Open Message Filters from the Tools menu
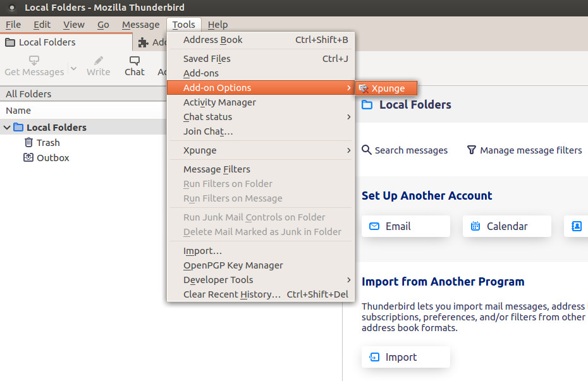The width and height of the screenshot is (588, 381). coord(260,169)
